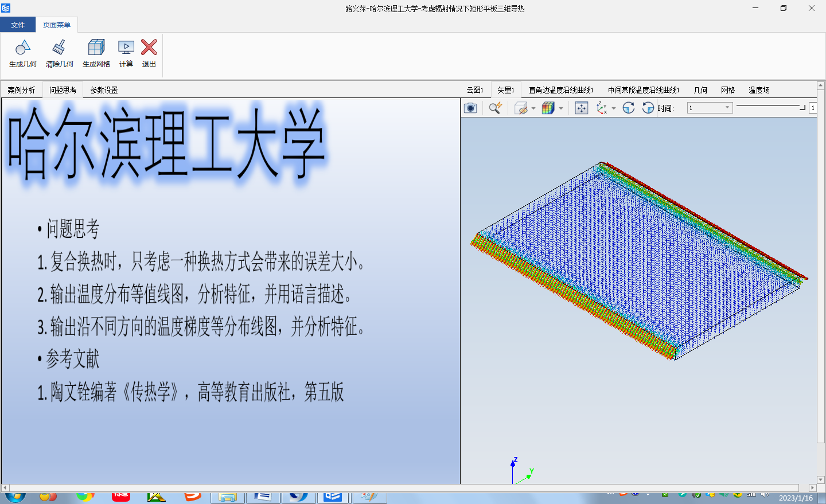Viewport: 826px width, 504px height.
Task: Switch to the 矢量1 tab
Action: pyautogui.click(x=505, y=90)
